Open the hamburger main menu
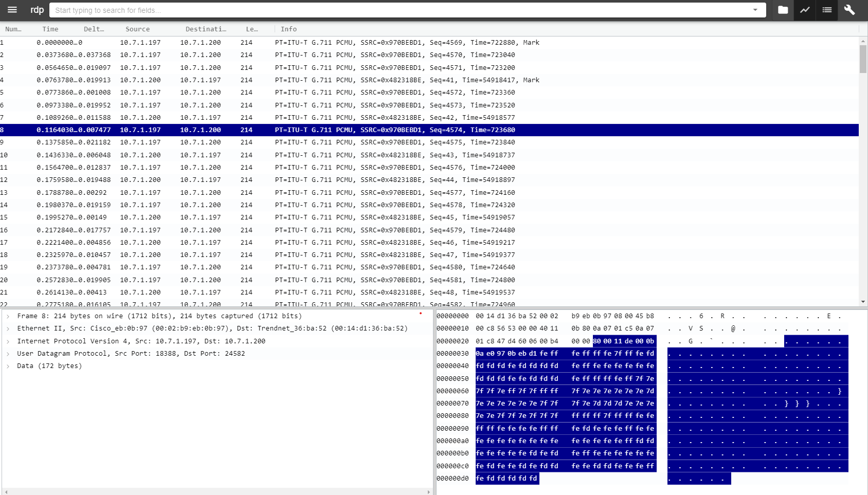Viewport: 868px width, 495px height. point(12,10)
